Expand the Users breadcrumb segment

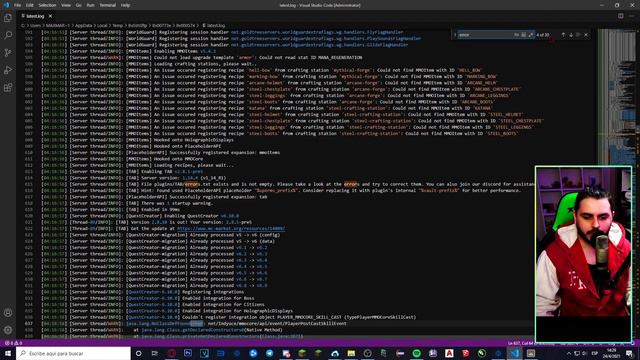coord(36,25)
